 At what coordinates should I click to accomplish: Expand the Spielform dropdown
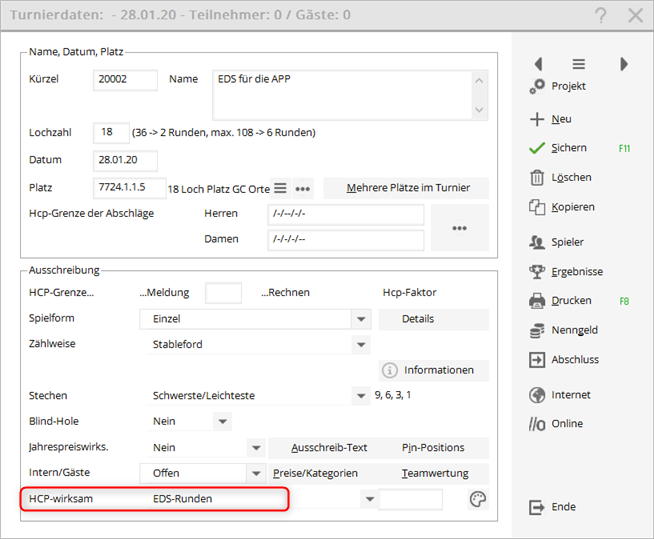(x=361, y=319)
